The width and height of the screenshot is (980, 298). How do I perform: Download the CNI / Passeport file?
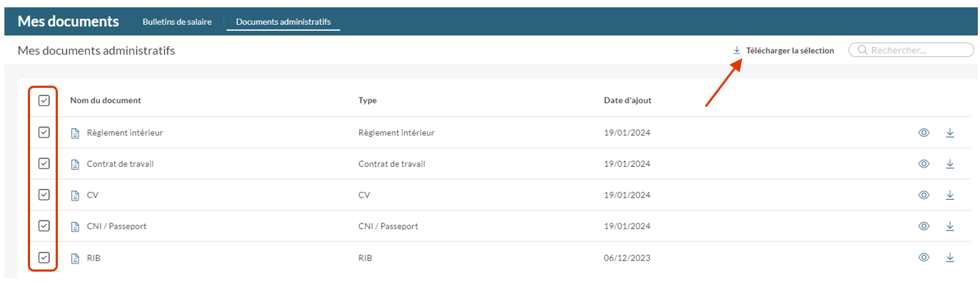[950, 226]
